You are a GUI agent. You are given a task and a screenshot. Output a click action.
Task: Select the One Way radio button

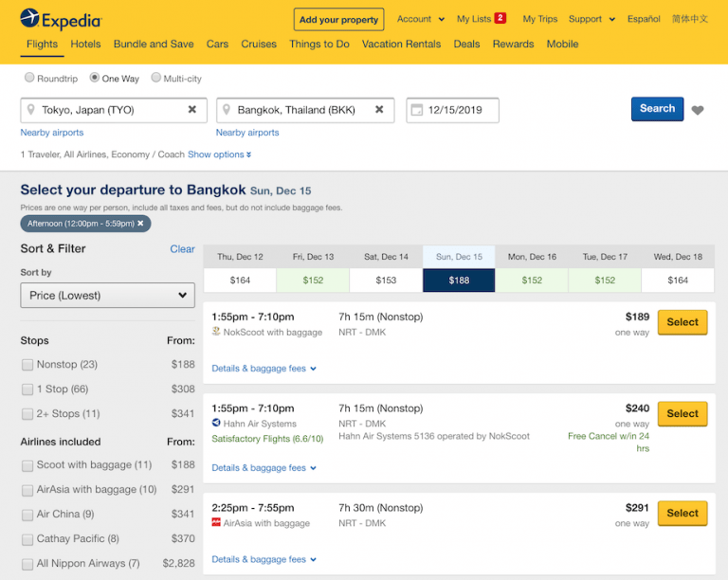coord(94,78)
